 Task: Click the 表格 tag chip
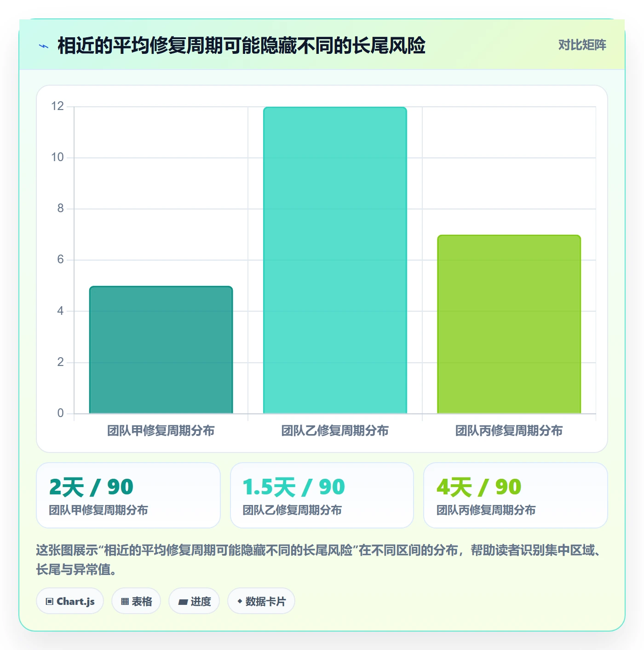coord(136,601)
